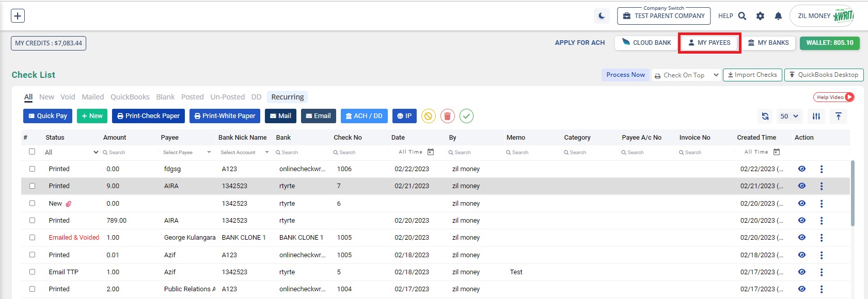This screenshot has height=299, width=868.
Task: Switch to the Posted tab
Action: tap(193, 97)
